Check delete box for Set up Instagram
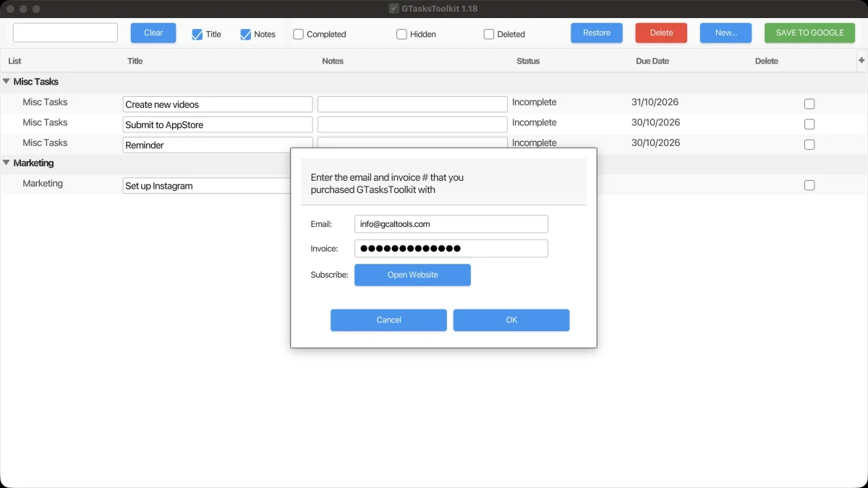The image size is (868, 488). (x=809, y=185)
